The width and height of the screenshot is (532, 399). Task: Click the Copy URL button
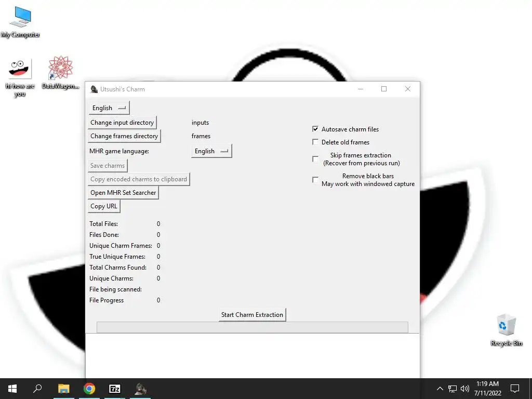(104, 206)
